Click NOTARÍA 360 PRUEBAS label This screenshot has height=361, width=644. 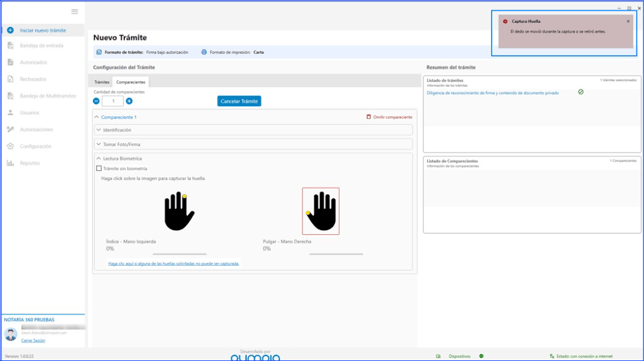tap(29, 320)
